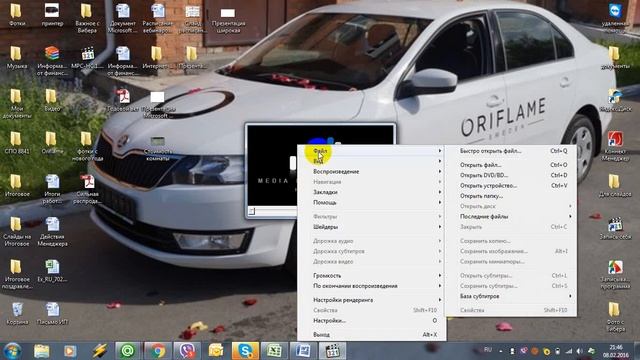The width and height of the screenshot is (640, 360).
Task: Open the Мои документы folder
Action: point(16,104)
